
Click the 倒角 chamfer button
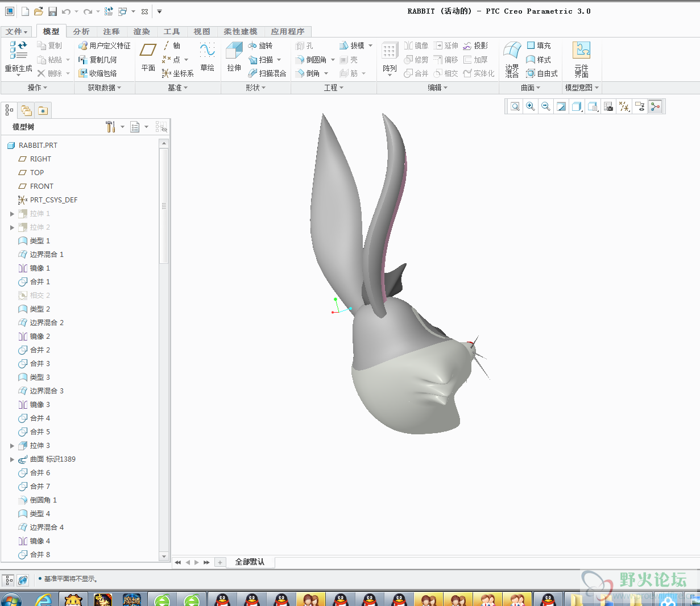(x=308, y=73)
